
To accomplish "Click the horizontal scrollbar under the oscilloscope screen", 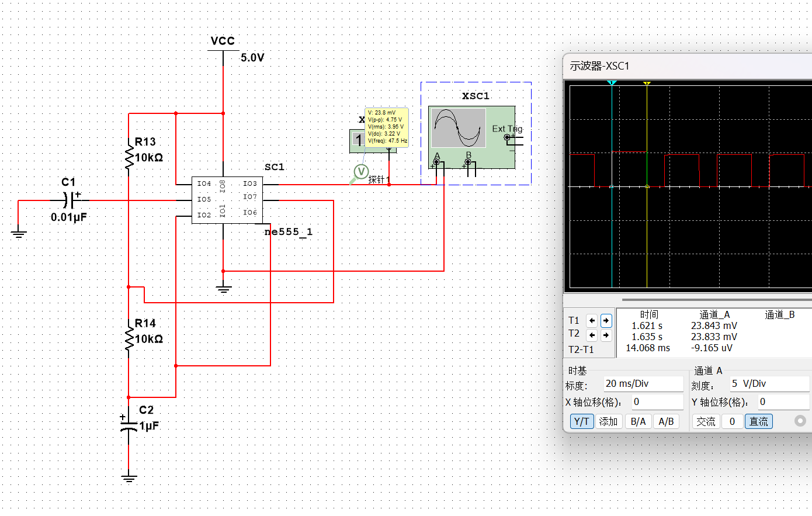I will pyautogui.click(x=717, y=300).
